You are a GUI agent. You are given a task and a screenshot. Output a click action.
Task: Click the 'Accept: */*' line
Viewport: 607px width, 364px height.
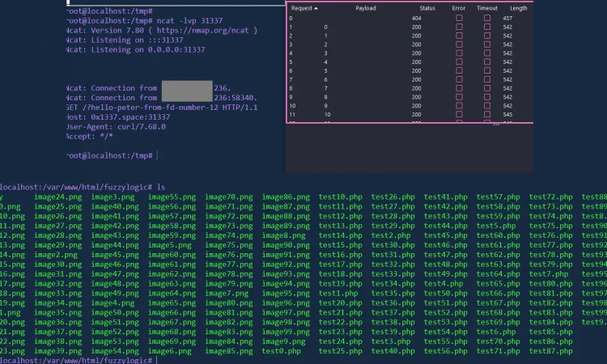click(x=90, y=136)
